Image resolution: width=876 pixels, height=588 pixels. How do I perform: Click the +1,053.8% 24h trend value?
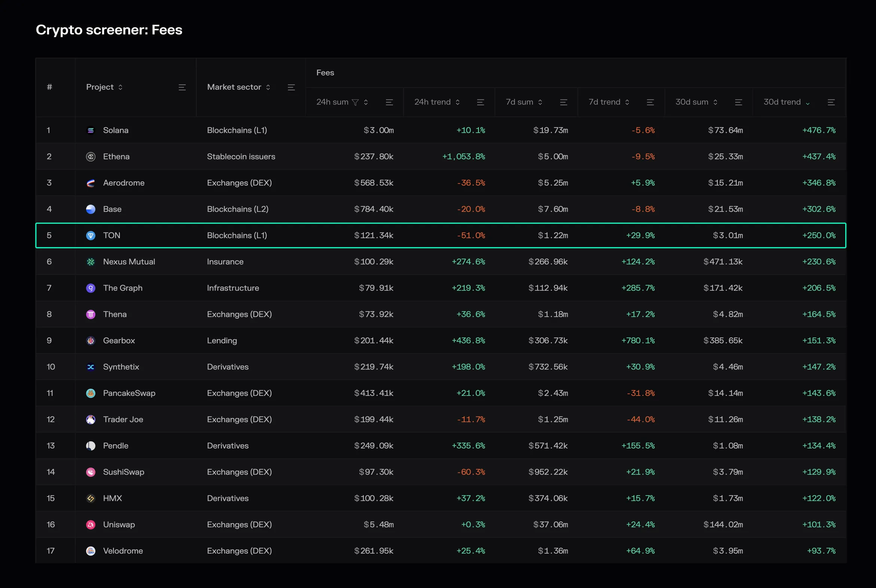pos(463,156)
